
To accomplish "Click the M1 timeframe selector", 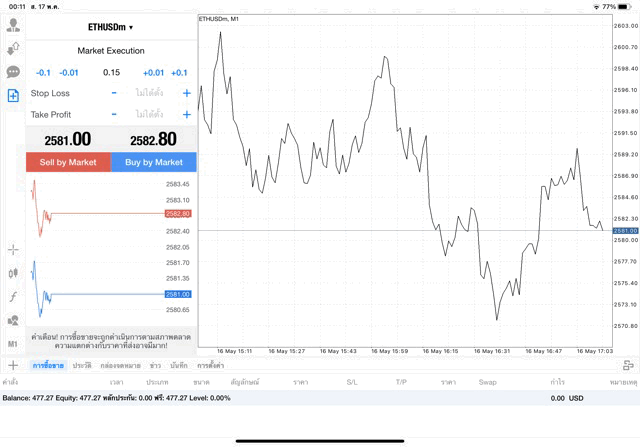I will 13,344.
